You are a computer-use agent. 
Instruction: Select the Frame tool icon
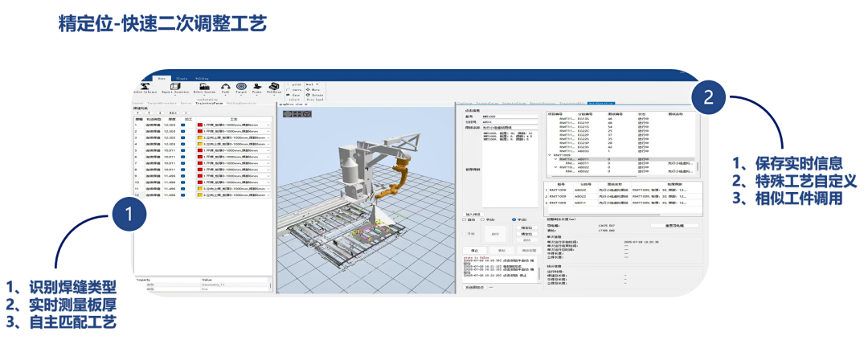pyautogui.click(x=258, y=88)
